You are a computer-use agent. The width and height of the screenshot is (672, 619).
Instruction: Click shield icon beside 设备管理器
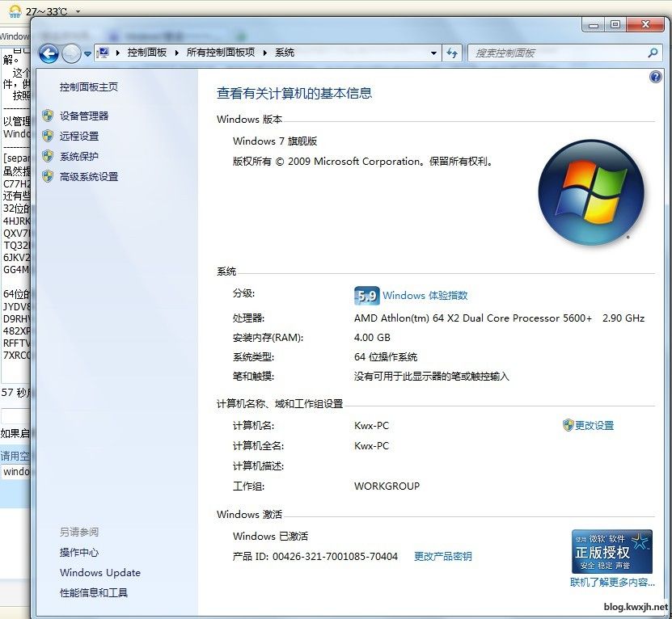click(x=48, y=116)
